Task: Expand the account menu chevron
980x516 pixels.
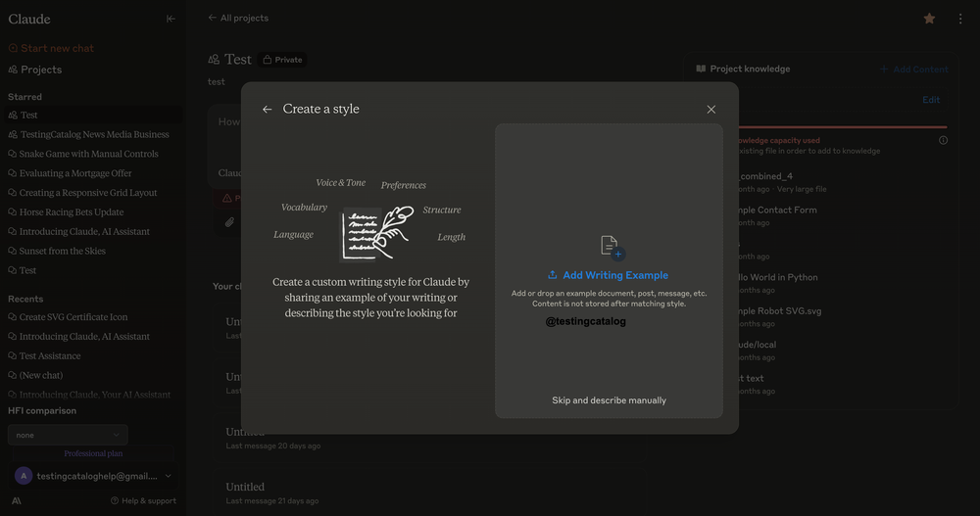Action: (169, 476)
